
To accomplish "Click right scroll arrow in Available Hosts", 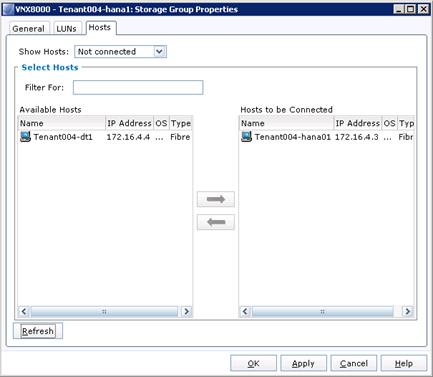I will [x=186, y=312].
